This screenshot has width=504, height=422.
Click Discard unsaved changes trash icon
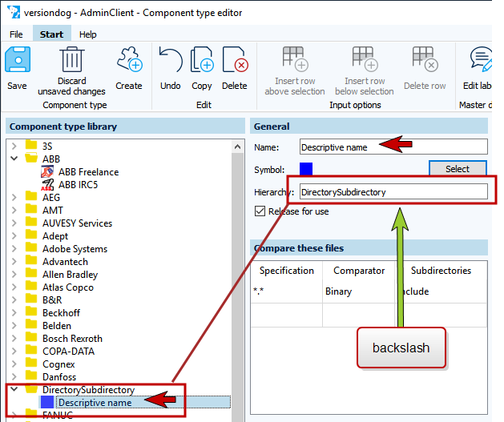(72, 61)
